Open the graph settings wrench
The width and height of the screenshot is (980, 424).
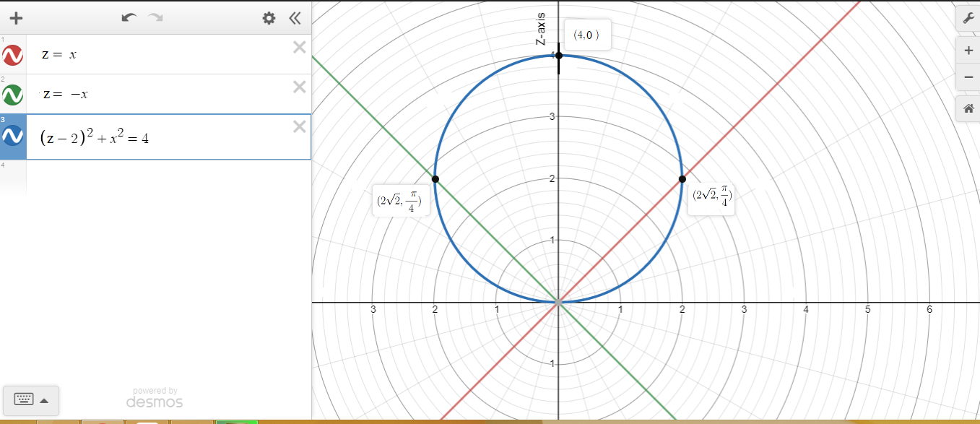coord(968,17)
